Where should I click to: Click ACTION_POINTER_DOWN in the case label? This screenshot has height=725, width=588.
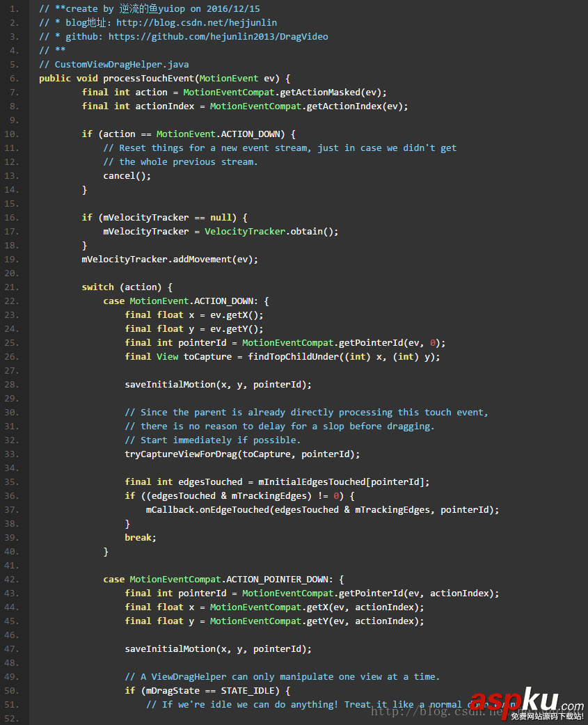pos(285,579)
